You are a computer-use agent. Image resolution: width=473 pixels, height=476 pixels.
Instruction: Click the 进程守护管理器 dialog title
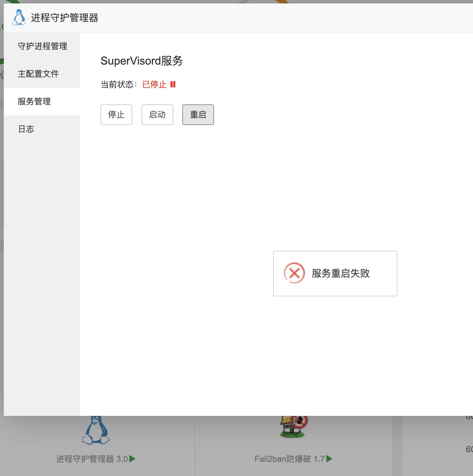65,18
